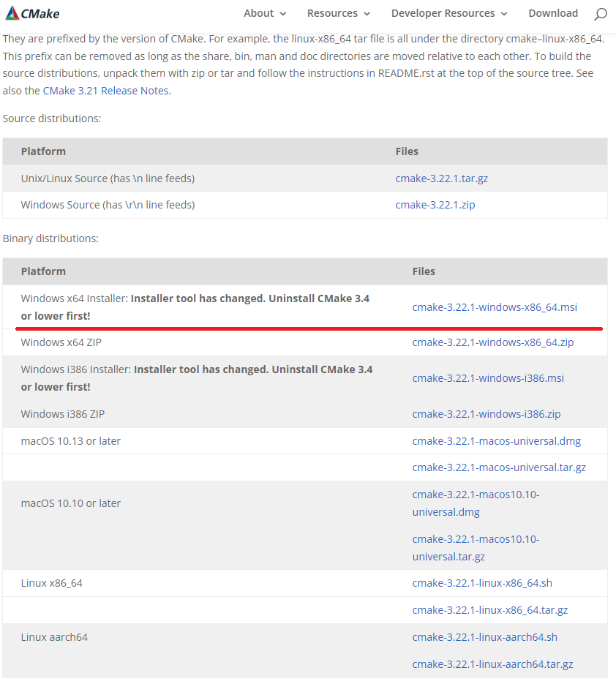Download cmake-3.22.1-macos-universal.tar.gz archive
Screen dimensions: 616x684
tap(499, 467)
